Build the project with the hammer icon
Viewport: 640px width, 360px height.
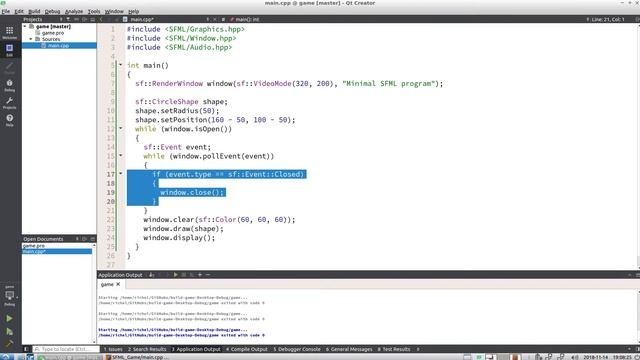(x=9, y=344)
